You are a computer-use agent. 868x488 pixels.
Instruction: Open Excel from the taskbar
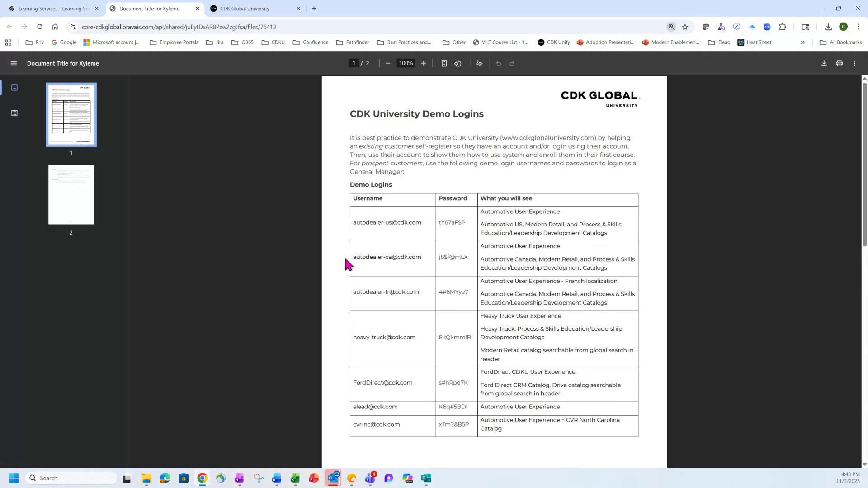pos(295,478)
